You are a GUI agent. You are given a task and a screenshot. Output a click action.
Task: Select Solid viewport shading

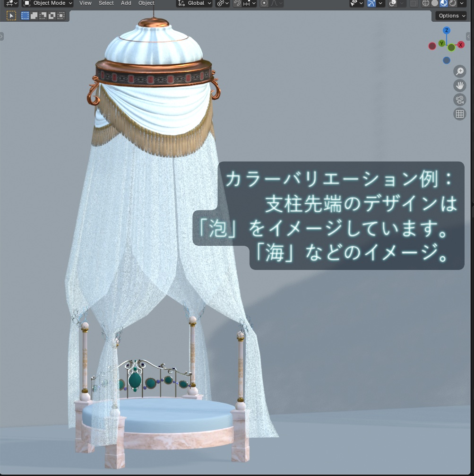pyautogui.click(x=434, y=3)
